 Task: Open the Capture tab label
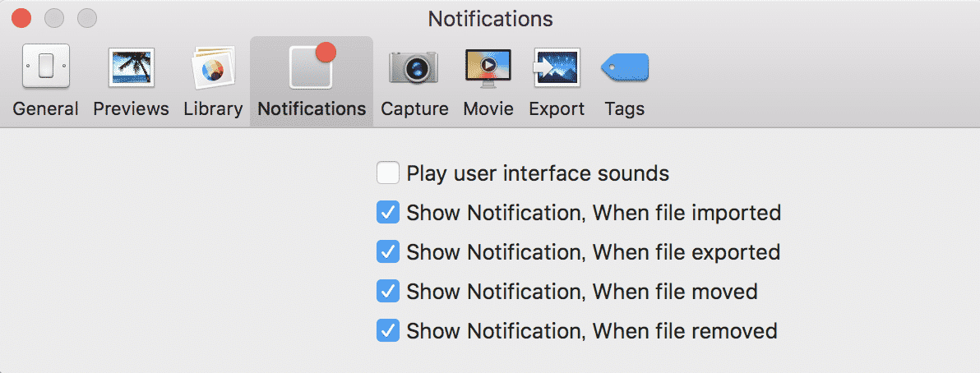(x=415, y=109)
